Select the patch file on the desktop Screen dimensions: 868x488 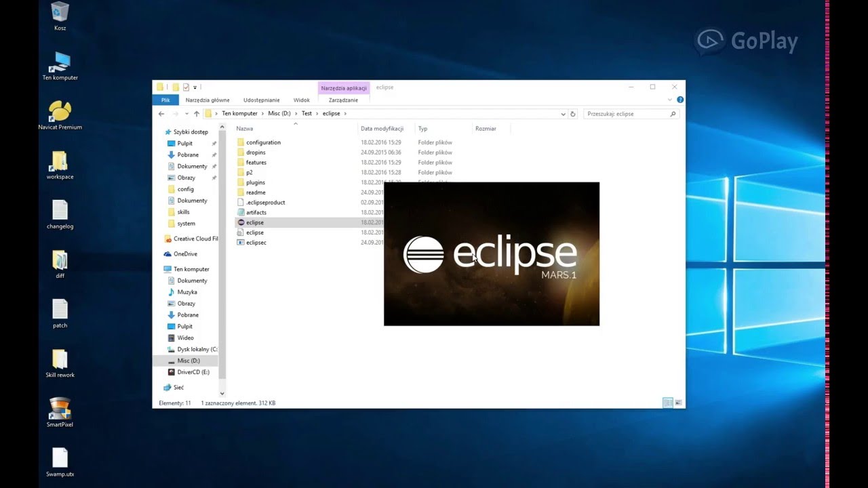click(x=60, y=314)
